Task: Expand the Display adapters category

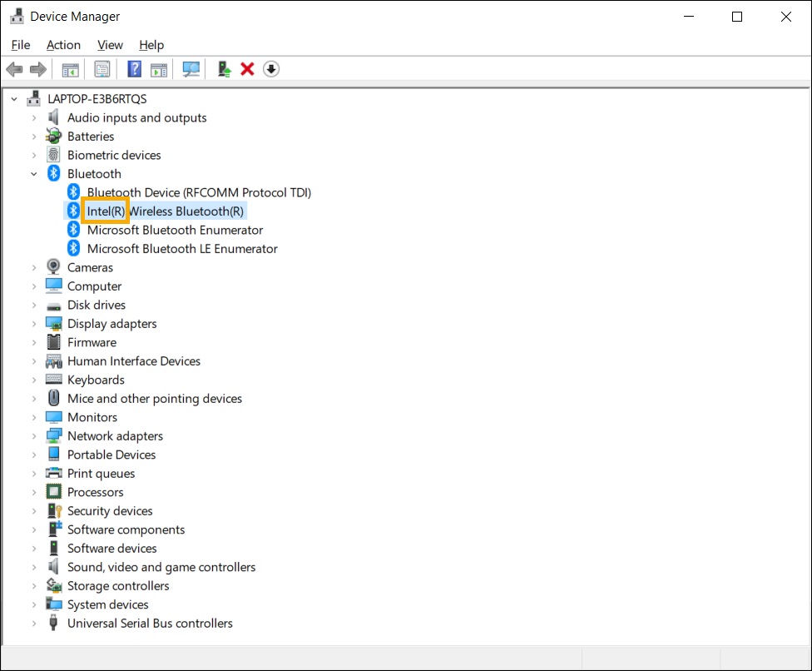Action: (x=33, y=323)
